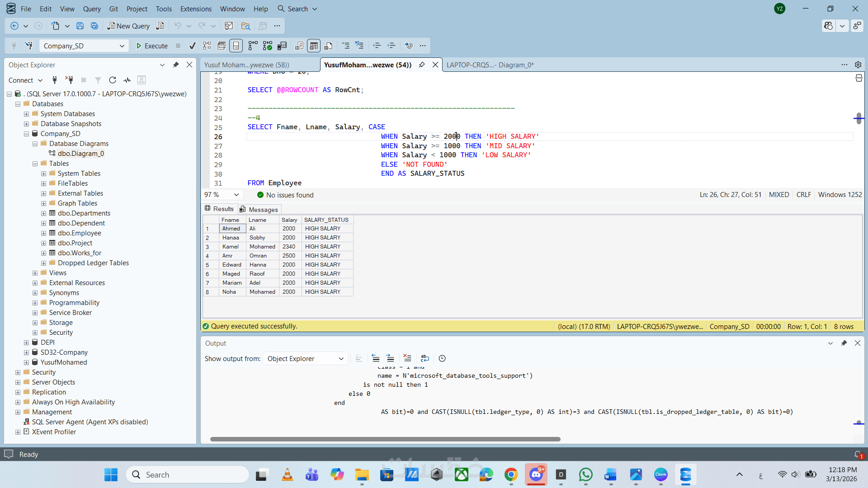Toggle Results to Grid mode

click(314, 46)
